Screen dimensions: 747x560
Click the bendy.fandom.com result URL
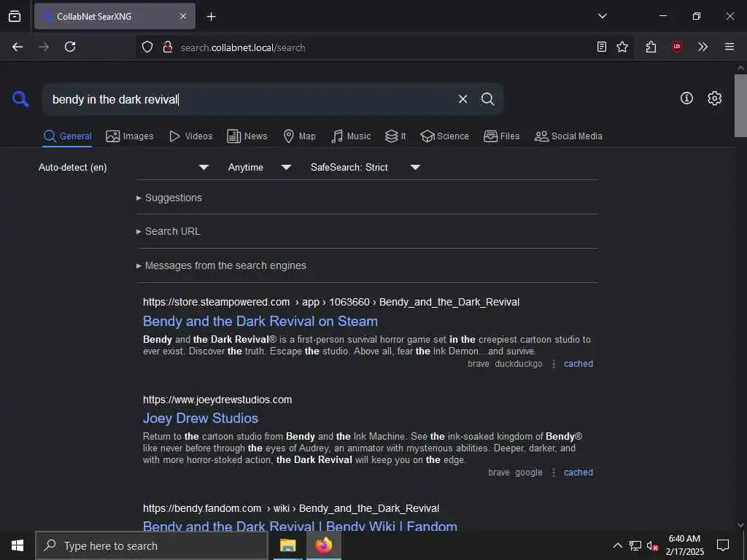pos(291,508)
